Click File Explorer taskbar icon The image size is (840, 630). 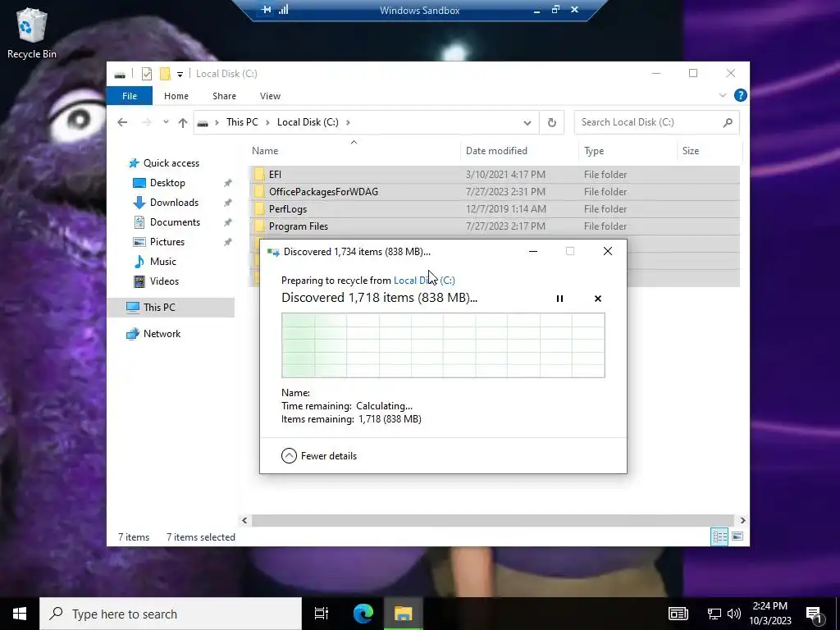tap(404, 614)
